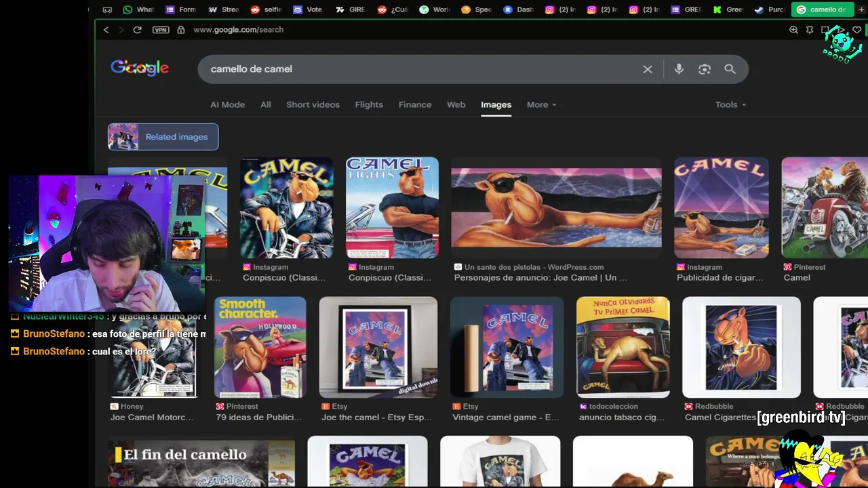Open the Short videos tab
Image resolution: width=868 pixels, height=488 pixels.
pos(313,104)
